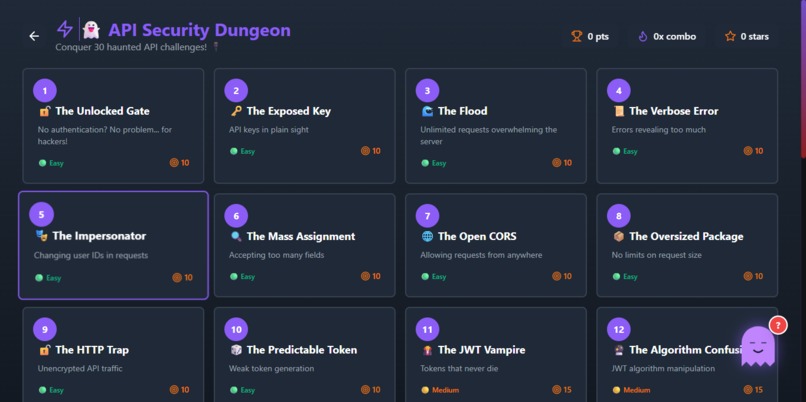Click the number 11 circle badge
806x402 pixels.
click(427, 330)
